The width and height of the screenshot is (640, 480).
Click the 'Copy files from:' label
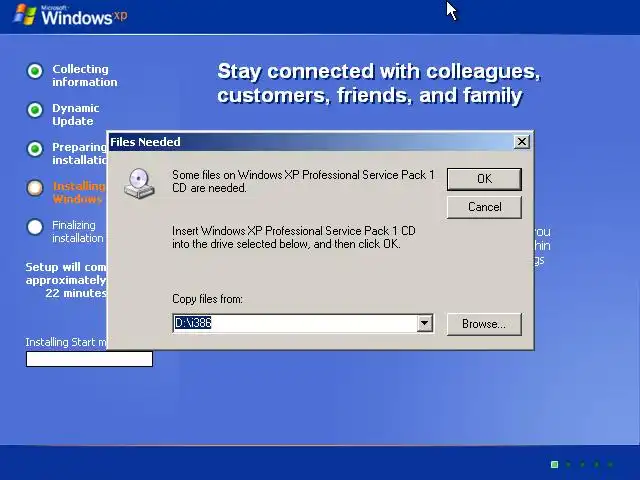coord(207,299)
